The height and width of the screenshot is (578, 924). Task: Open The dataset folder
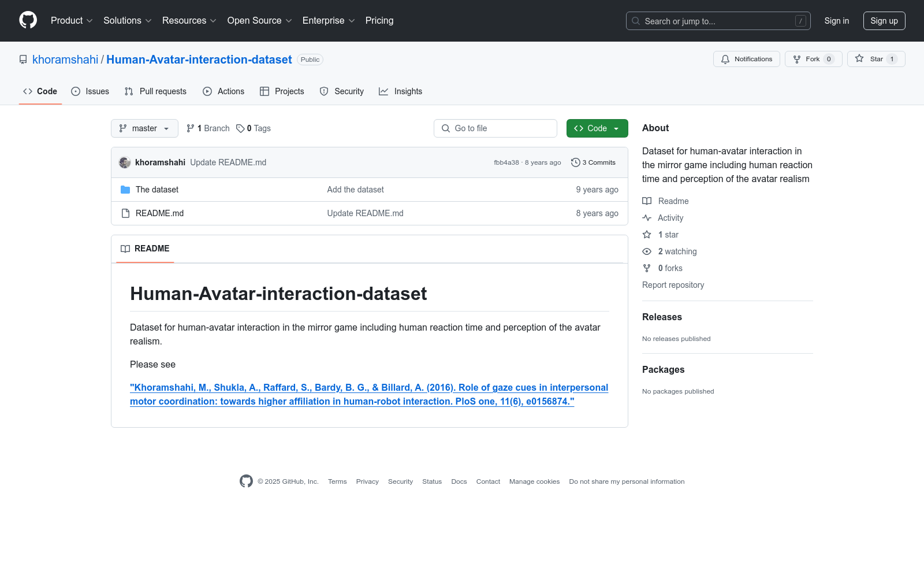pos(157,190)
